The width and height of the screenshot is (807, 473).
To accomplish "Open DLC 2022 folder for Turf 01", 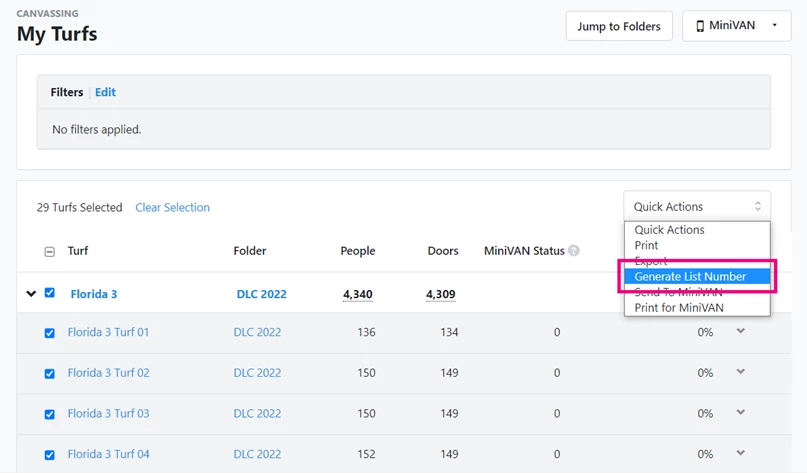I will point(257,332).
